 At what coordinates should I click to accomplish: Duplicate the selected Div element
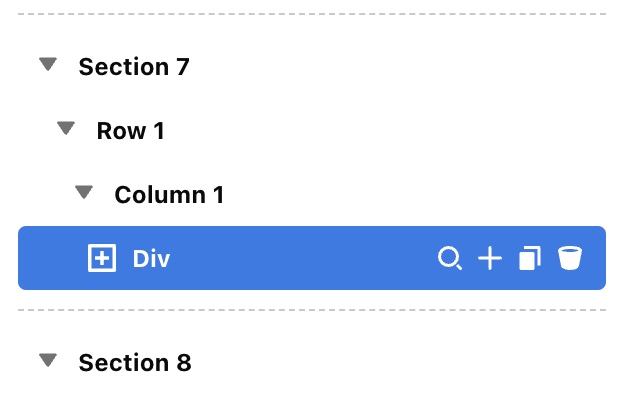pos(529,259)
